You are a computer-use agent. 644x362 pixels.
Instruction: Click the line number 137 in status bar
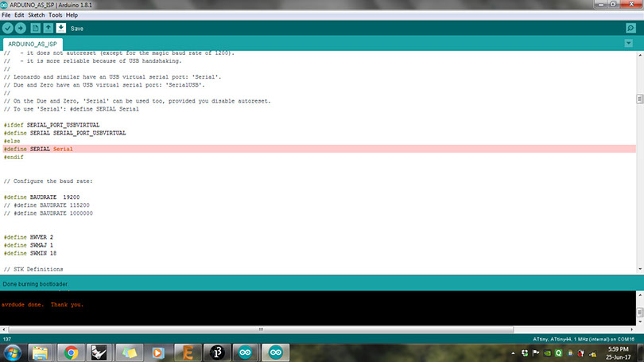[x=7, y=339]
